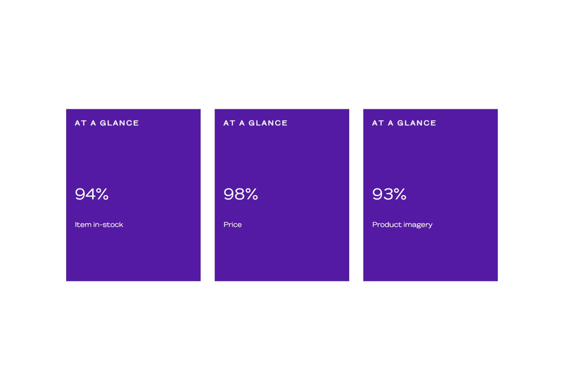
Task: Click the word GLANCE on the first card
Action: coord(119,123)
